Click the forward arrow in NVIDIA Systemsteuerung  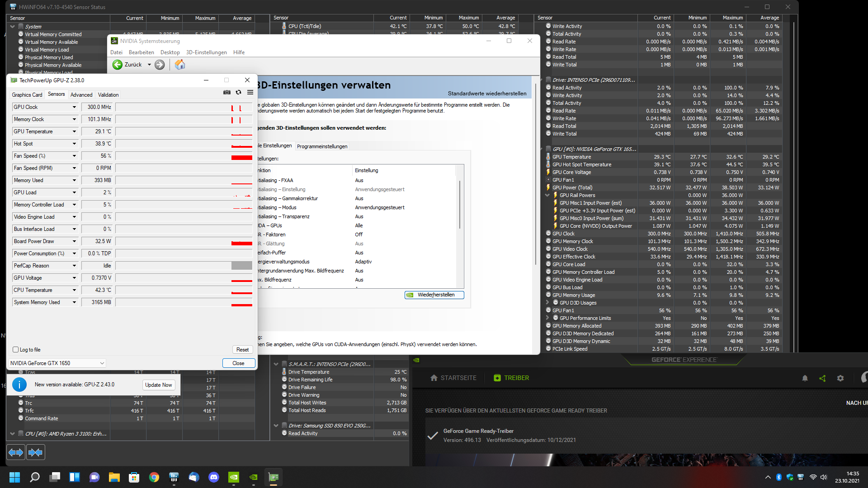click(x=160, y=65)
